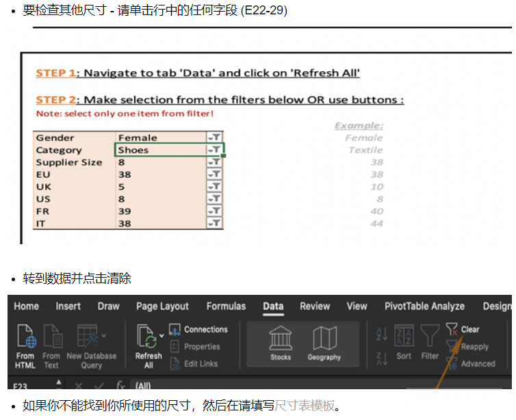Image resolution: width=516 pixels, height=420 pixels.
Task: Click the formula bar cancel X icon
Action: (x=78, y=385)
